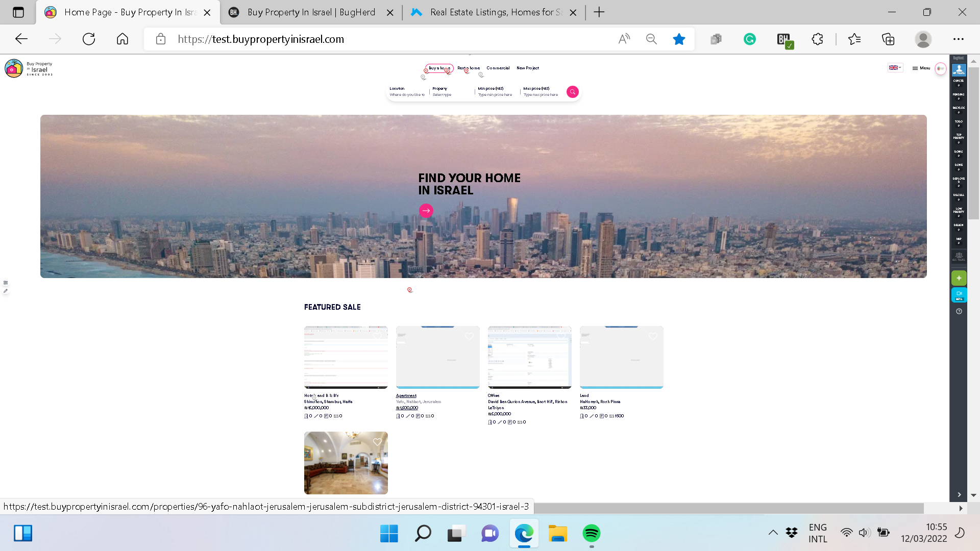Open the Apartment listing link
The height and width of the screenshot is (551, 980).
point(406,395)
